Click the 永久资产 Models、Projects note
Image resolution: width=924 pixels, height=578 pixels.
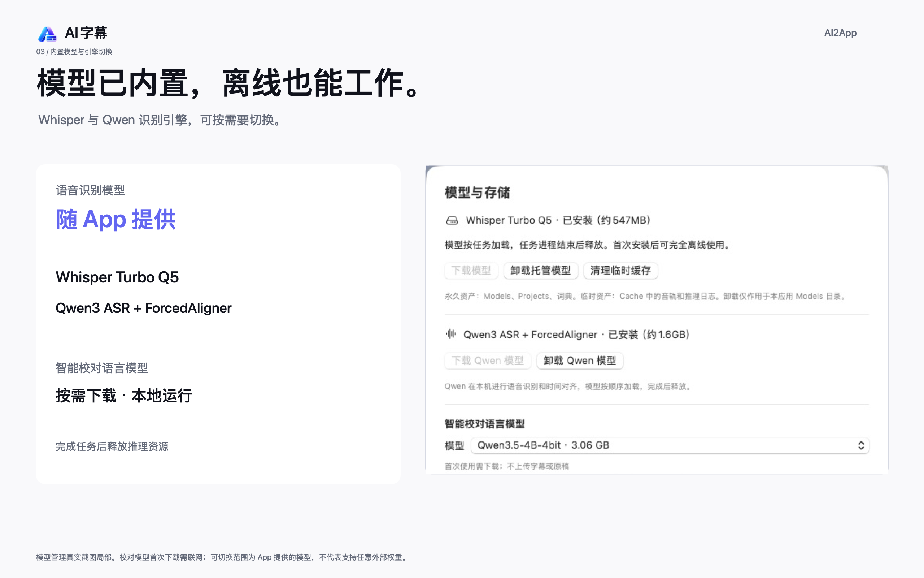(x=646, y=296)
